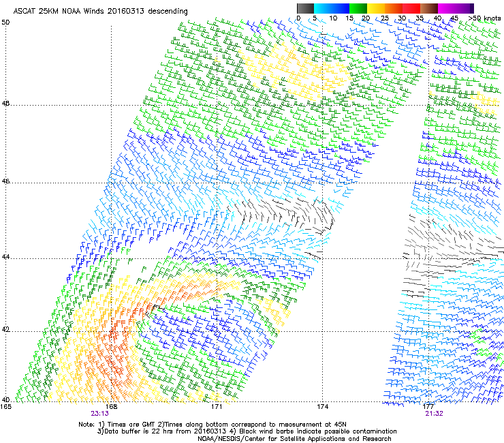This screenshot has height=443, width=504.
Task: Click longitude label '168' on bottom axis
Action: pos(111,407)
